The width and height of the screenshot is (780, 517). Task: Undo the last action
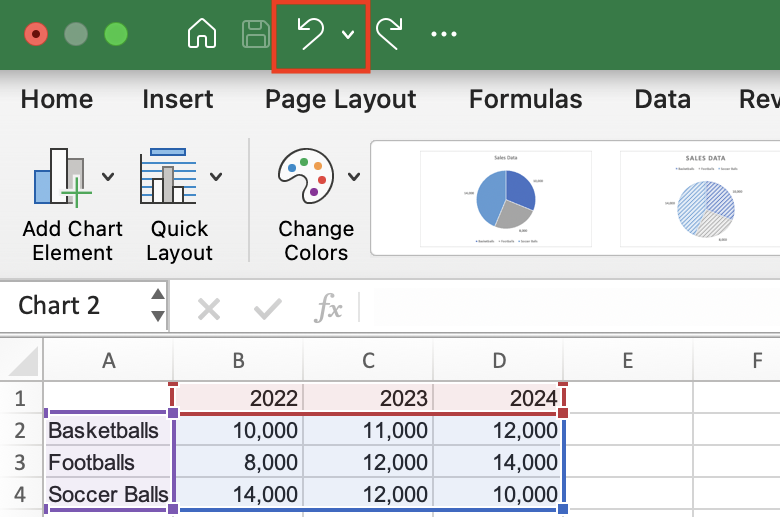[310, 34]
